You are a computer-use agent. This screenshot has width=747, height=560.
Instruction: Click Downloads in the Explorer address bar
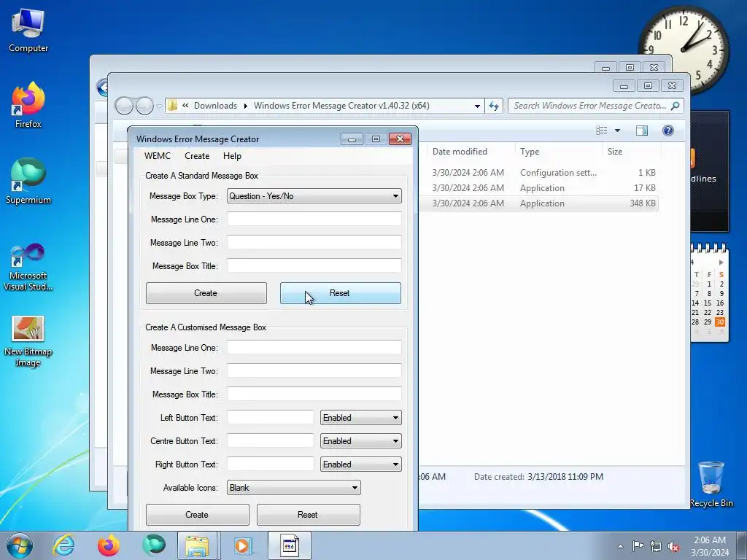click(215, 106)
